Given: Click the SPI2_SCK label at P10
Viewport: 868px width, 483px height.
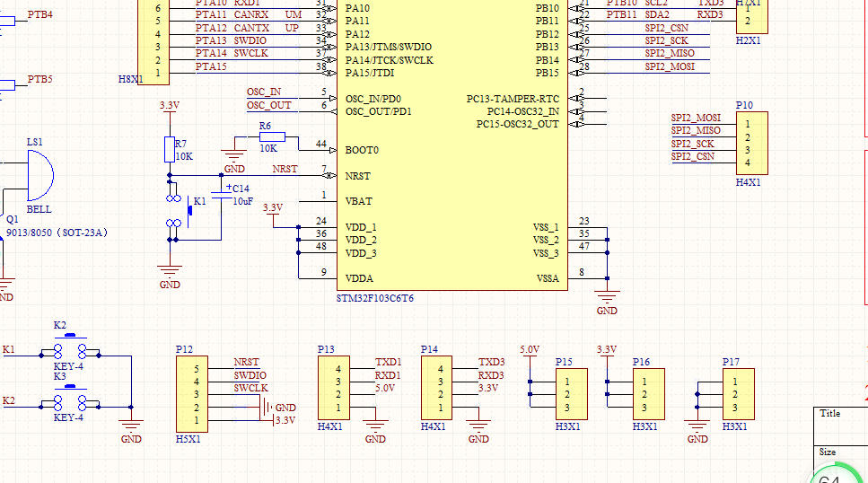Looking at the screenshot, I should pyautogui.click(x=693, y=144).
